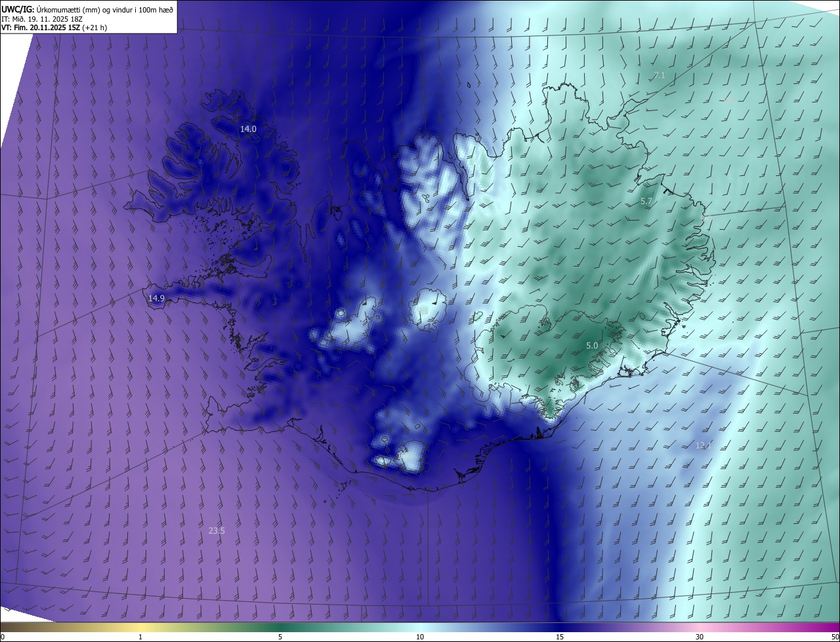Viewport: 840px width, 642px height.
Task: Click the color scale tick label '0'
Action: 2,637
